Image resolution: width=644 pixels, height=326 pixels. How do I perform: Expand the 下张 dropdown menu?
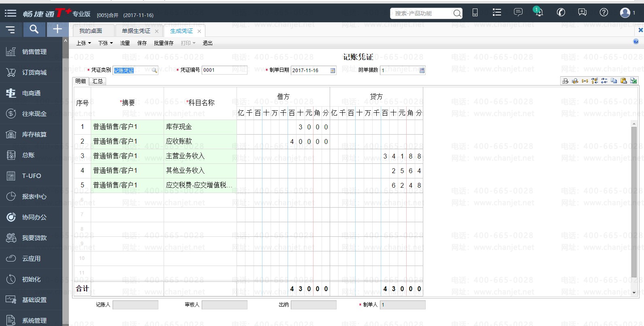tap(105, 43)
